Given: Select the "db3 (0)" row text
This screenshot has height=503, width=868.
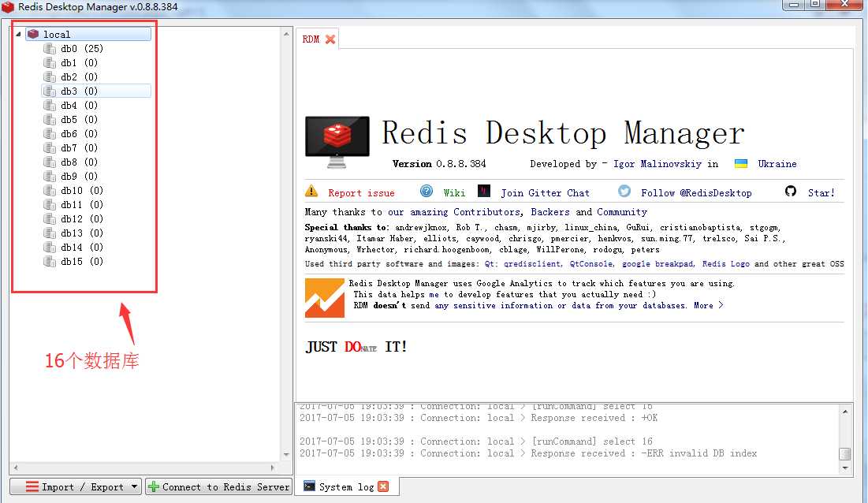Looking at the screenshot, I should coord(79,91).
